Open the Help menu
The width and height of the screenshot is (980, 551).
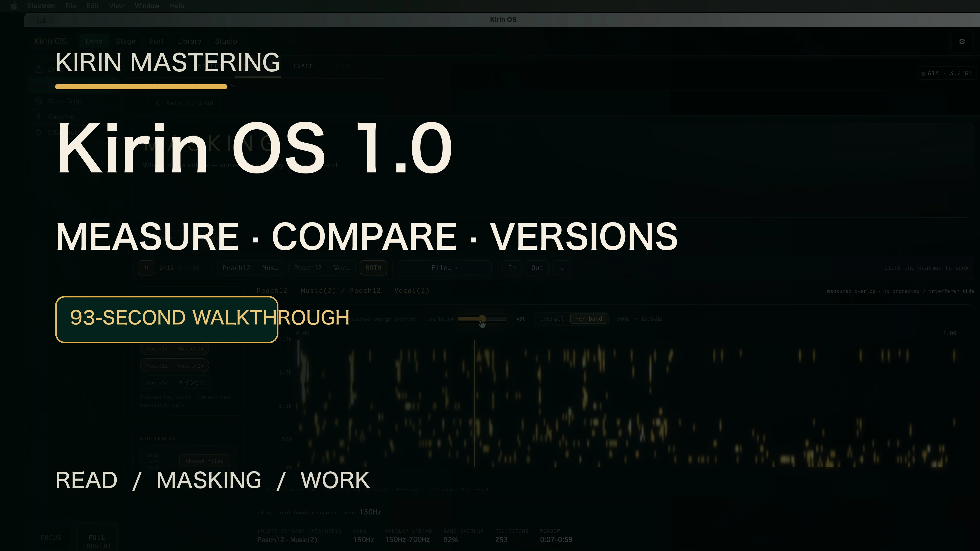pyautogui.click(x=177, y=6)
